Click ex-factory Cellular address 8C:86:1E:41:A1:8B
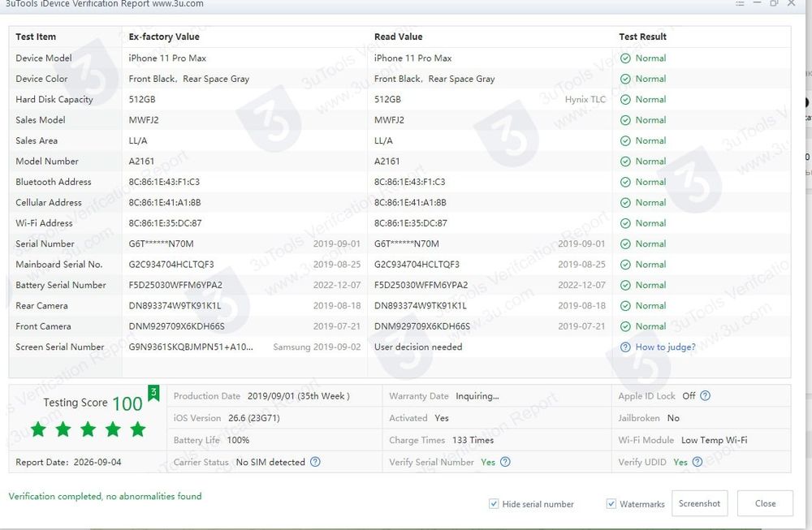The width and height of the screenshot is (812, 530). tap(164, 203)
